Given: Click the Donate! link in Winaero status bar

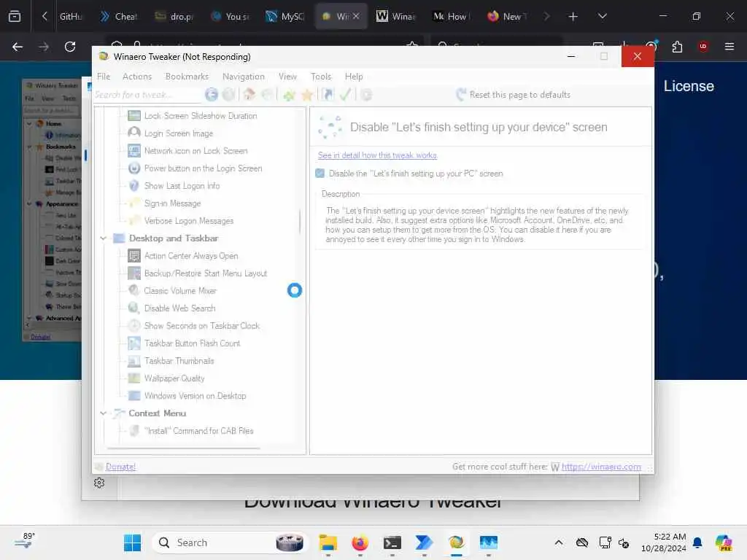Looking at the screenshot, I should pos(120,467).
